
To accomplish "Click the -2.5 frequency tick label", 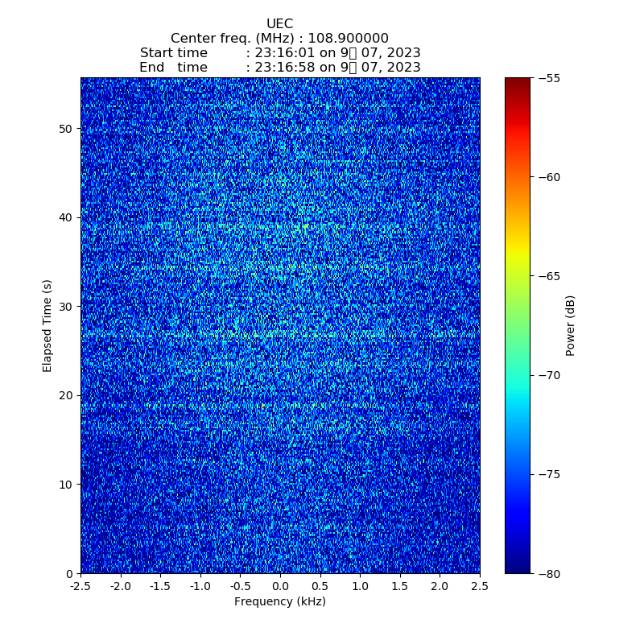I will click(x=80, y=587).
